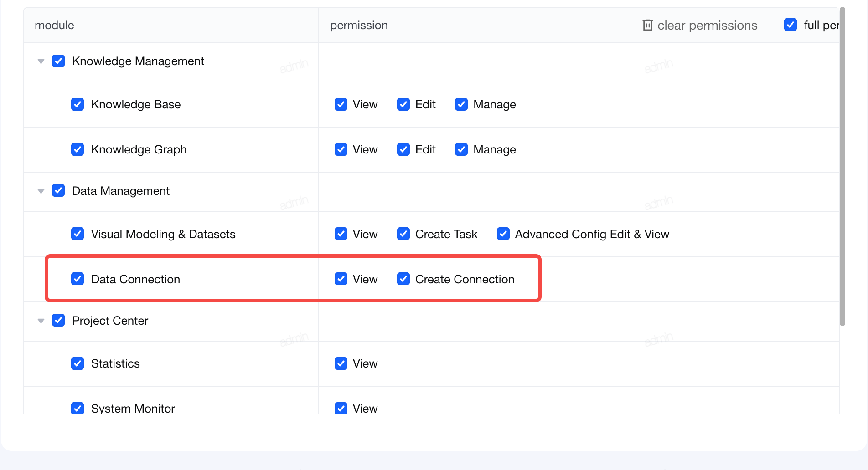Image resolution: width=868 pixels, height=470 pixels.
Task: Click the clear permissions trash icon
Action: 647,25
